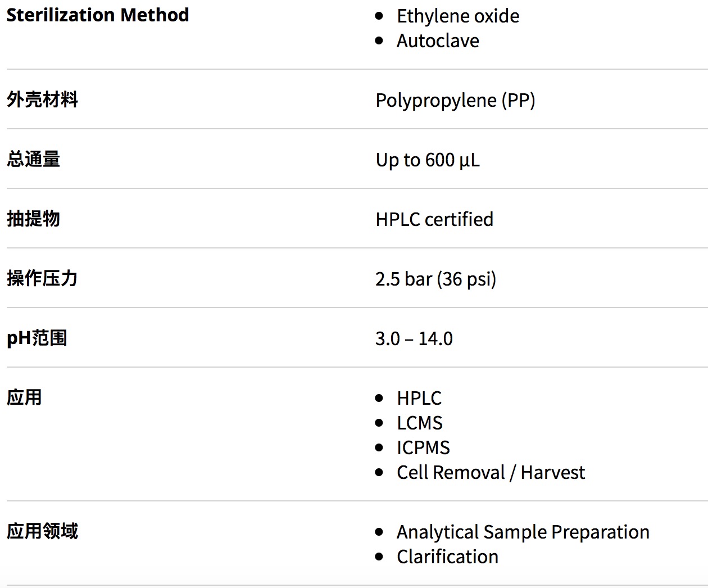Click the HPLC certified value

click(434, 220)
